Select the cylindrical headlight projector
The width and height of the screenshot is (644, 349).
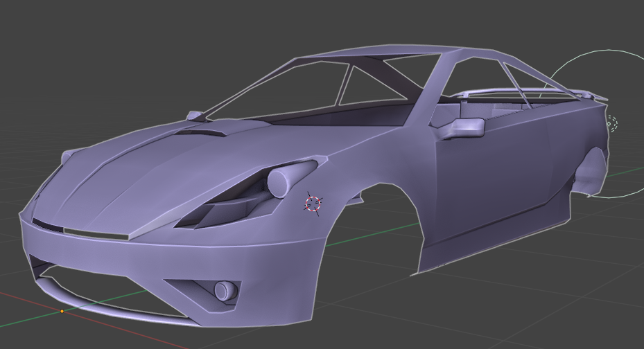[280, 182]
